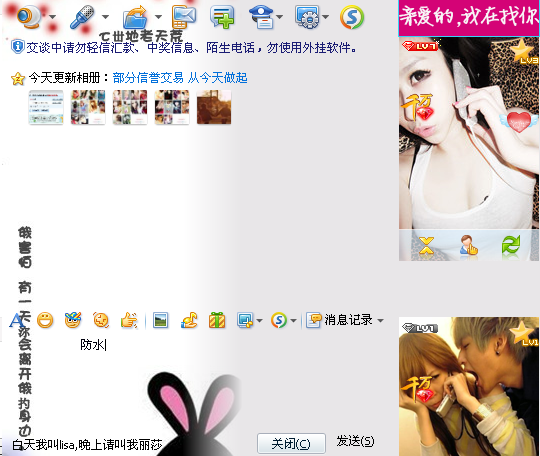Expand microphone options dropdown arrow
Viewport: 540px width, 456px height.
tap(105, 17)
